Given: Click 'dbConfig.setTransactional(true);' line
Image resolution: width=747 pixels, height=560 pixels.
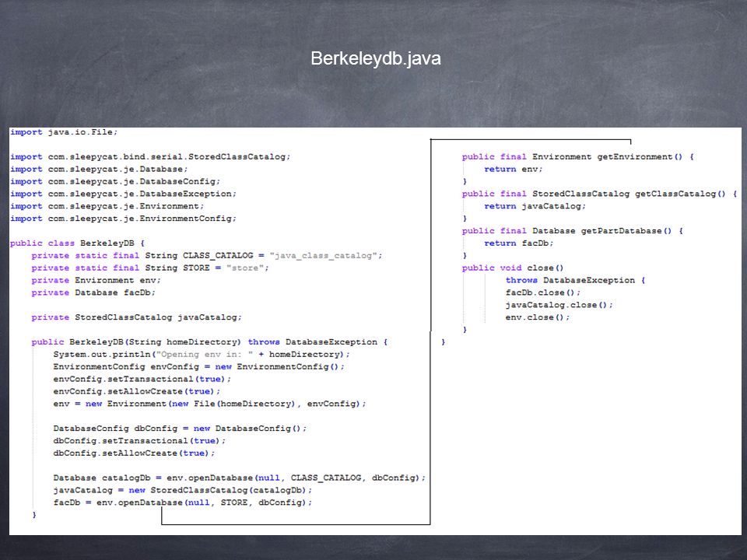Looking at the screenshot, I should click(x=139, y=442).
